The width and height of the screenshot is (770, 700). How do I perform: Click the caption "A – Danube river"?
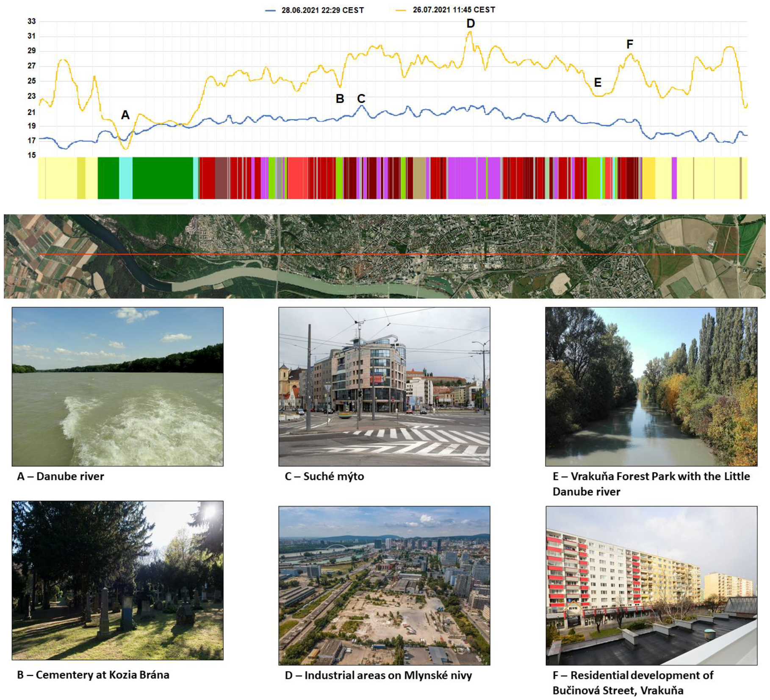pyautogui.click(x=61, y=477)
